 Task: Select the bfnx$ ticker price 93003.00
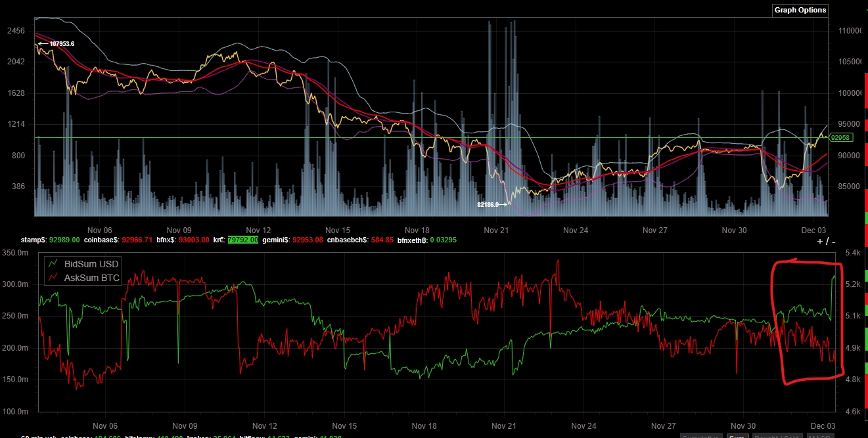tap(194, 240)
